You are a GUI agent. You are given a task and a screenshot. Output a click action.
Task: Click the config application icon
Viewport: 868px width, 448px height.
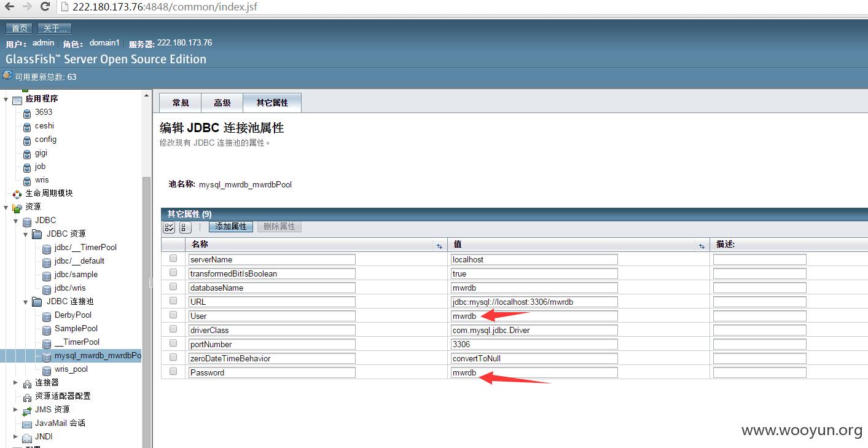(27, 140)
